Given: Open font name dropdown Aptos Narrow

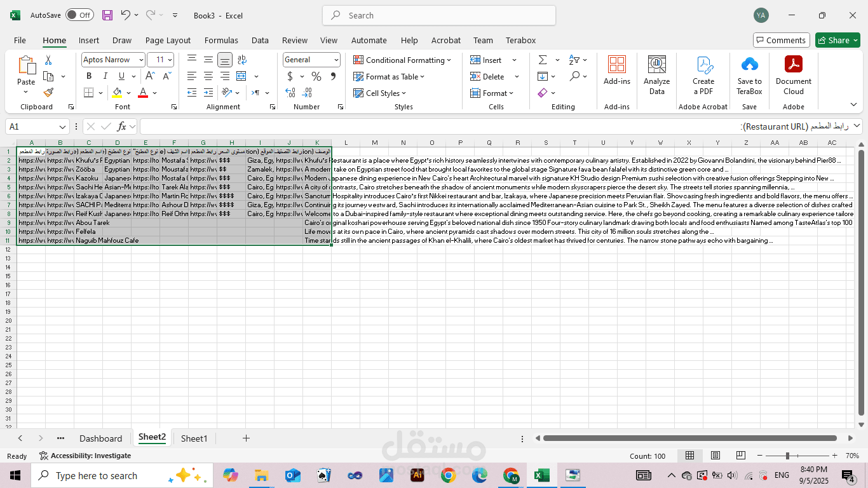Looking at the screenshot, I should click(x=140, y=60).
